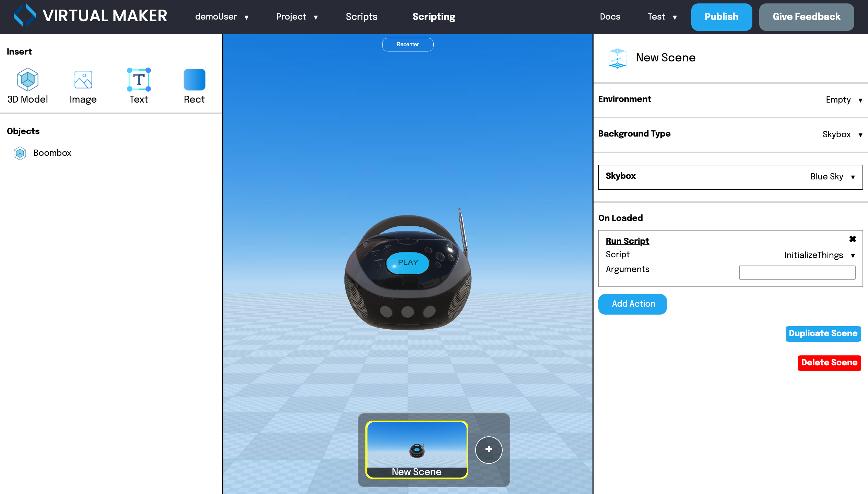Open the Environment dropdown set to Empty
The image size is (868, 494).
click(843, 100)
